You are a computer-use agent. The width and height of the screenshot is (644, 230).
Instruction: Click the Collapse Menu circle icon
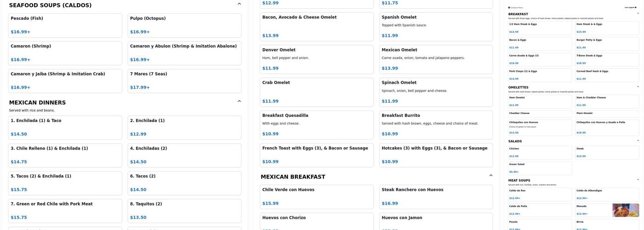(x=509, y=7)
